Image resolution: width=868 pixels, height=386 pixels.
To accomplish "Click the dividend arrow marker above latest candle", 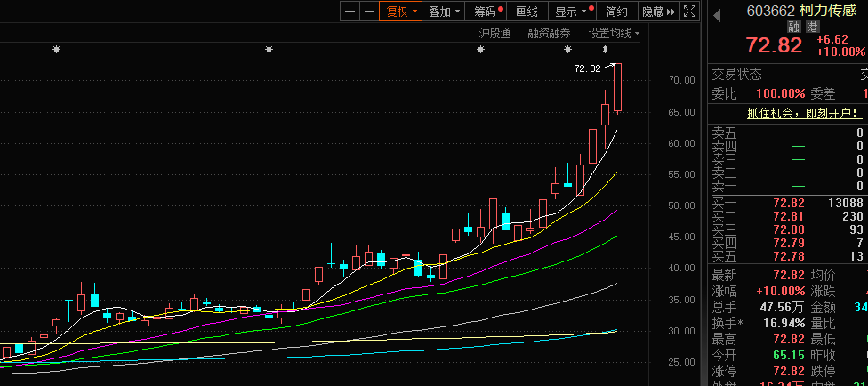I will (606, 50).
